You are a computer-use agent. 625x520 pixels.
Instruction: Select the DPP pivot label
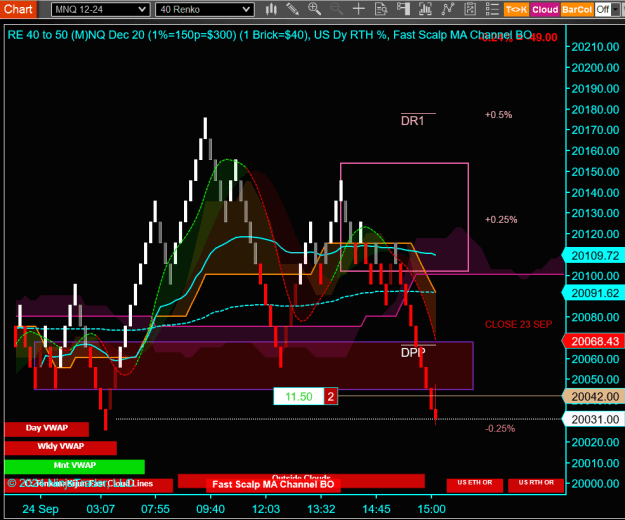[x=413, y=352]
